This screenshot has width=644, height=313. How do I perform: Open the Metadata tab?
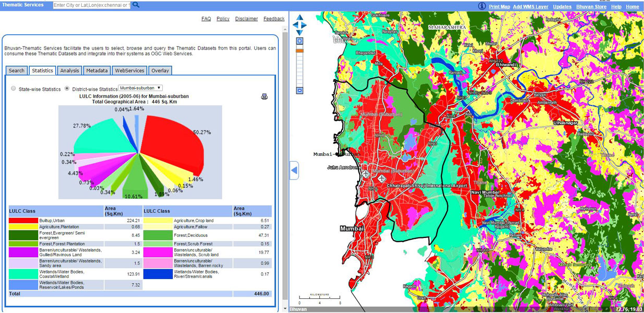[x=97, y=70]
